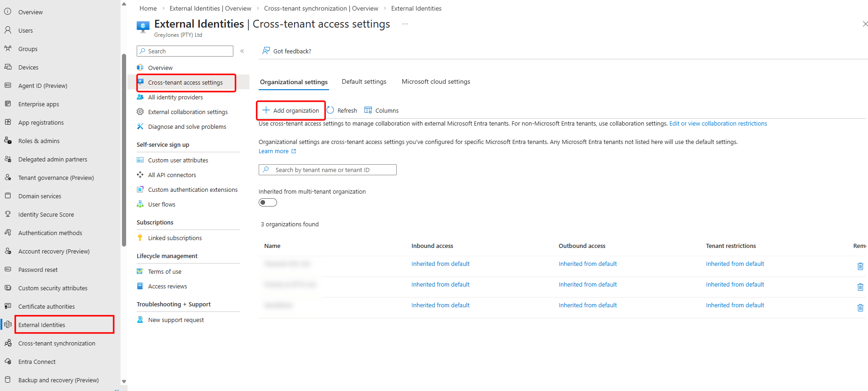The width and height of the screenshot is (868, 391).
Task: Click the Refresh icon in the toolbar
Action: click(x=330, y=110)
